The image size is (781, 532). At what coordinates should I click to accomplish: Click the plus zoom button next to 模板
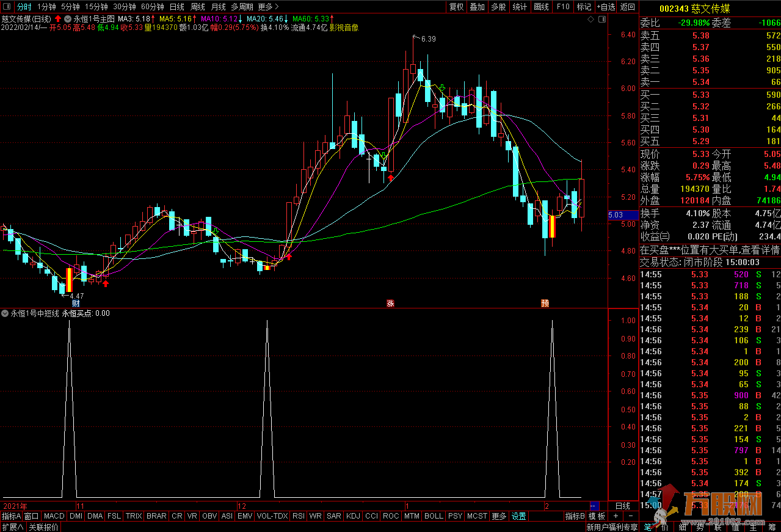616,516
